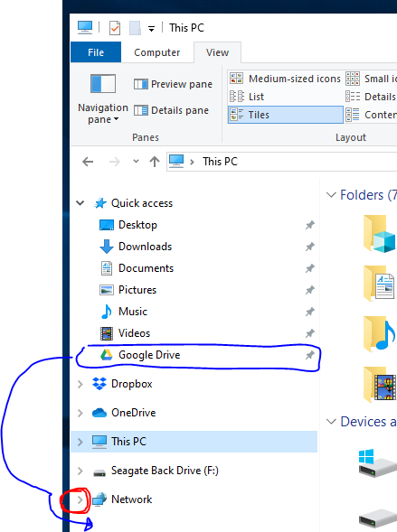Select Medium-sized icons layout

pos(285,79)
